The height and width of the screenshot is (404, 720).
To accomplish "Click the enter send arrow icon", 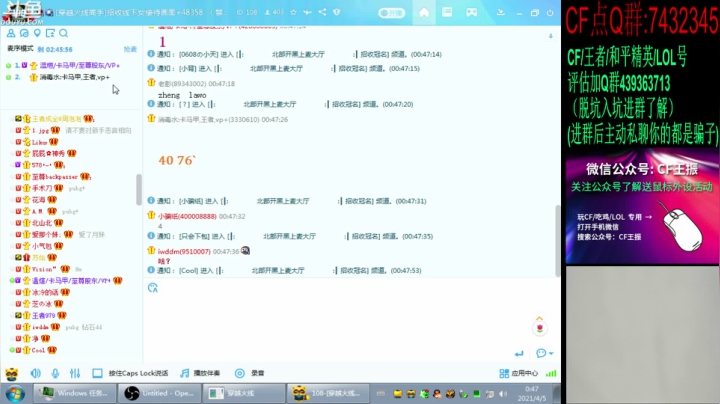I will coord(519,354).
